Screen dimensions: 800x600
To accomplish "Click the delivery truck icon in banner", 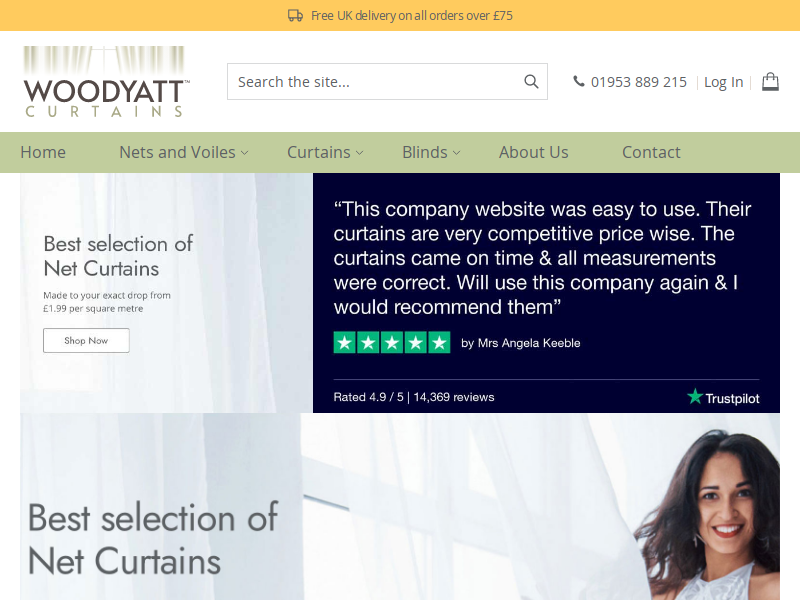I will [x=295, y=15].
